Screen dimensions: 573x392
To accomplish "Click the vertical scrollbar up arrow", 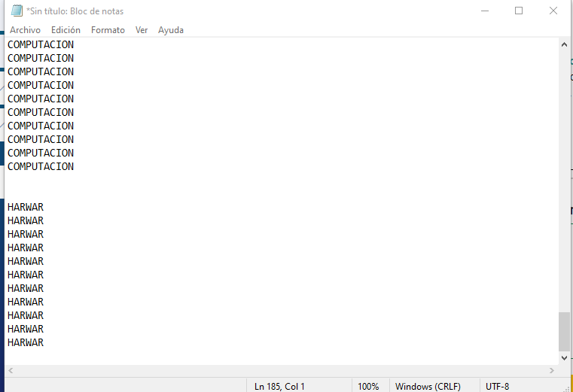I will pyautogui.click(x=564, y=44).
